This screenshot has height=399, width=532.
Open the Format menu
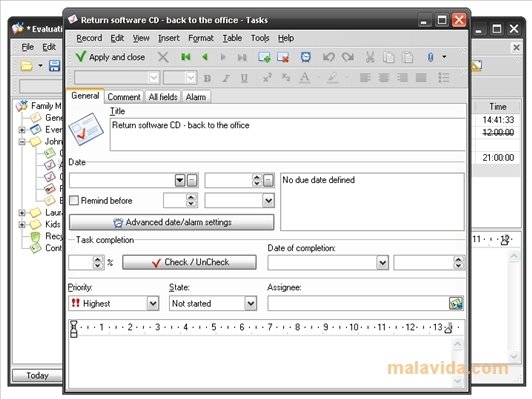201,38
